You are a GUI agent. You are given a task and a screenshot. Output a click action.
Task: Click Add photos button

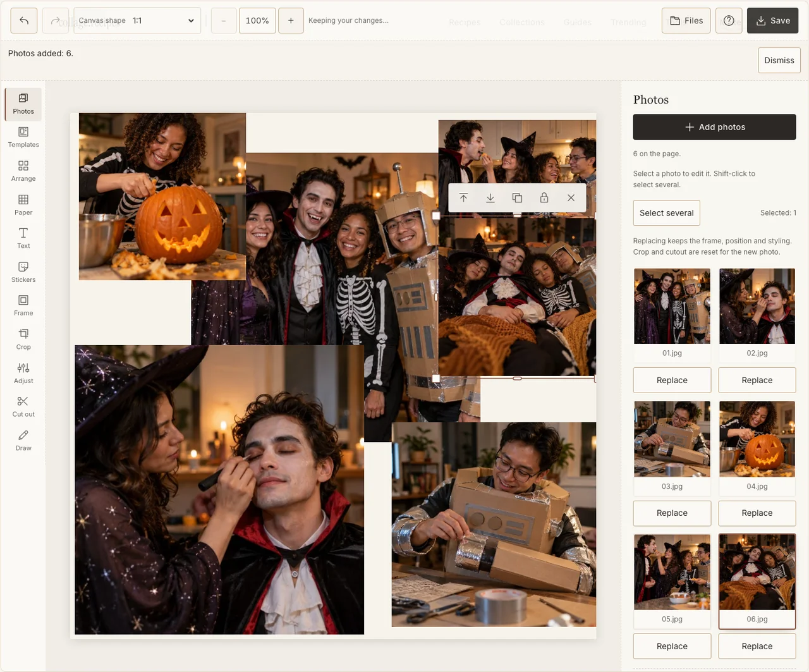point(715,127)
